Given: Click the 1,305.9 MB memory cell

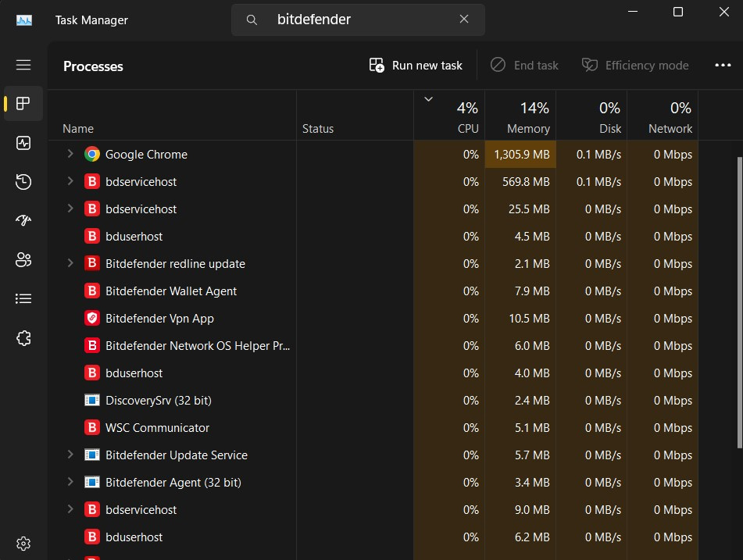Looking at the screenshot, I should [x=520, y=155].
